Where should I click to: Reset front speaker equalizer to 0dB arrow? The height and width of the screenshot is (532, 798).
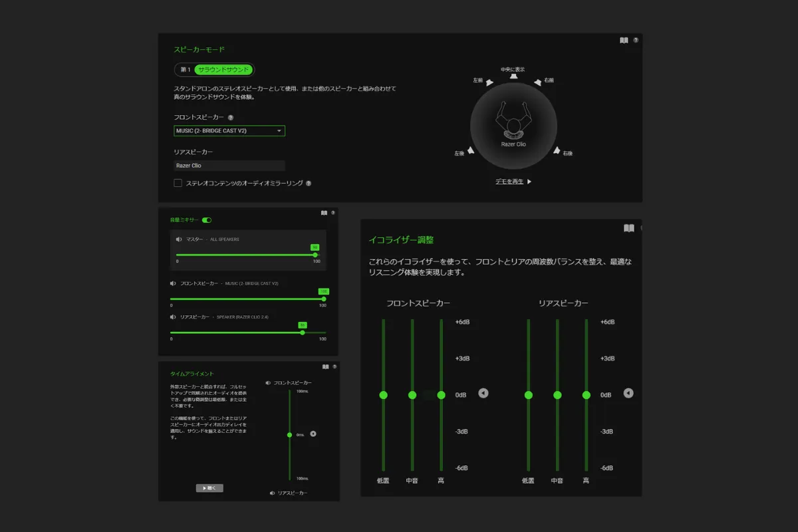483,394
